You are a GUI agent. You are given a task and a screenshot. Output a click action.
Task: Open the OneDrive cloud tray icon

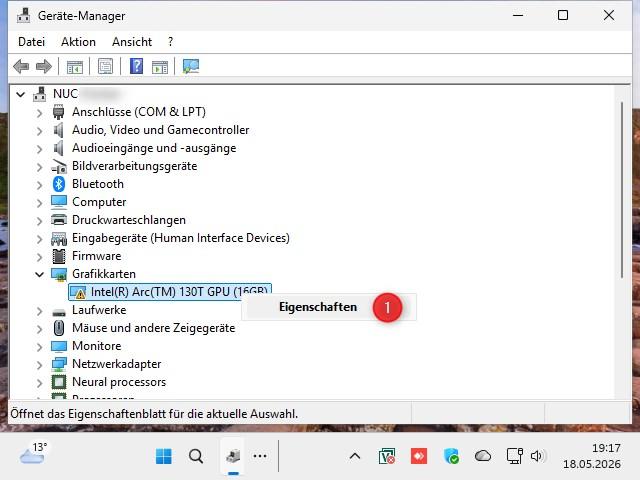(483, 456)
